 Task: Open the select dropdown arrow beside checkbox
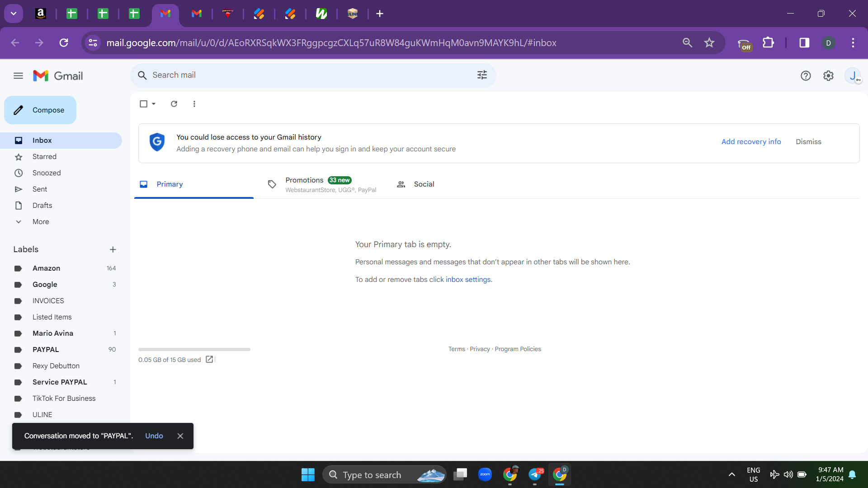[x=154, y=104]
